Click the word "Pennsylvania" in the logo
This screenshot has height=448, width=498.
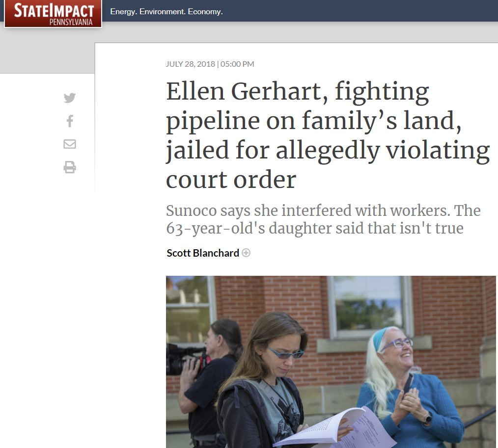coord(71,22)
